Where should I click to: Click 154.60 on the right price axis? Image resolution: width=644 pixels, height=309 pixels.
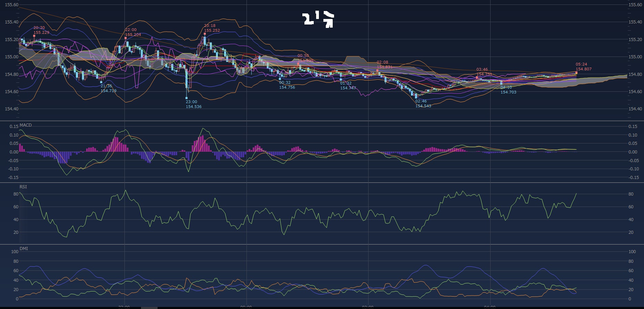635,91
